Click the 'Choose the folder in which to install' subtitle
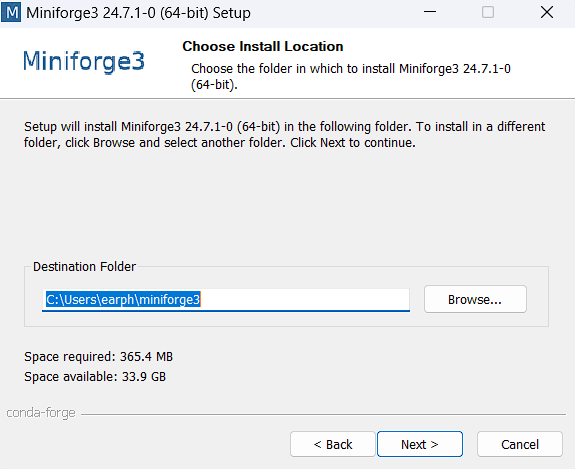The image size is (575, 469). tap(351, 76)
